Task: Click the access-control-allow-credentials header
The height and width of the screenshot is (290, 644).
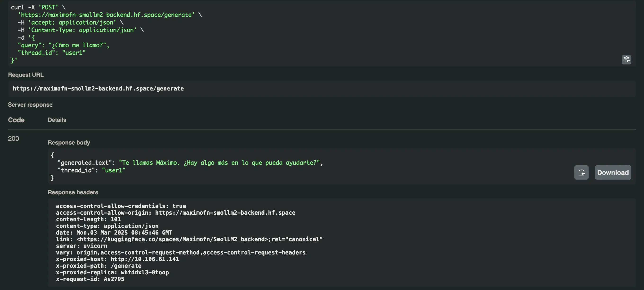Action: (121, 206)
